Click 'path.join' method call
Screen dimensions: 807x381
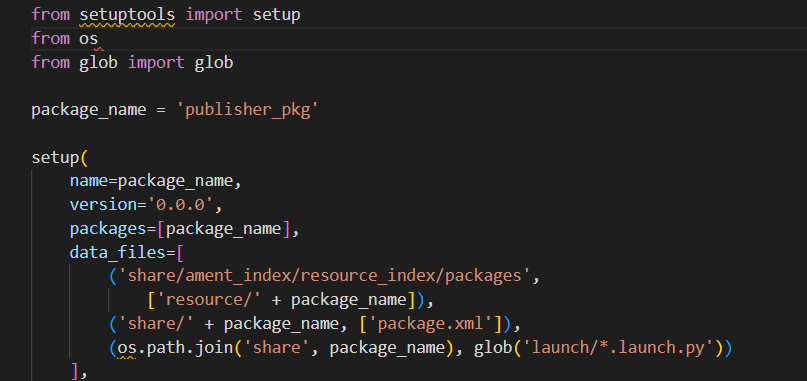(190, 348)
